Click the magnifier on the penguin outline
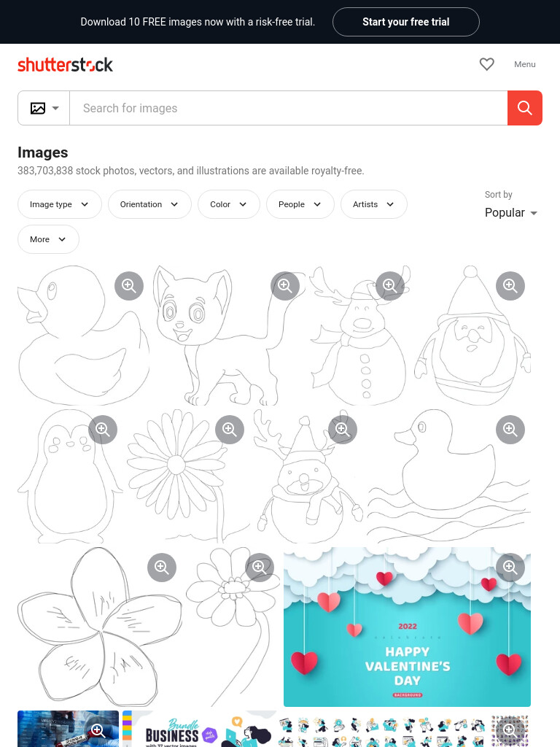This screenshot has width=560, height=747. pos(103,430)
